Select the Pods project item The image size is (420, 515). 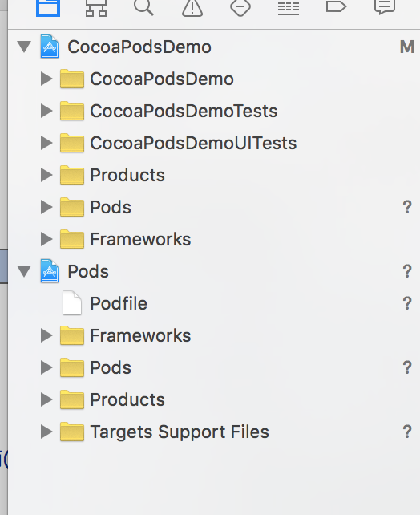click(x=88, y=271)
